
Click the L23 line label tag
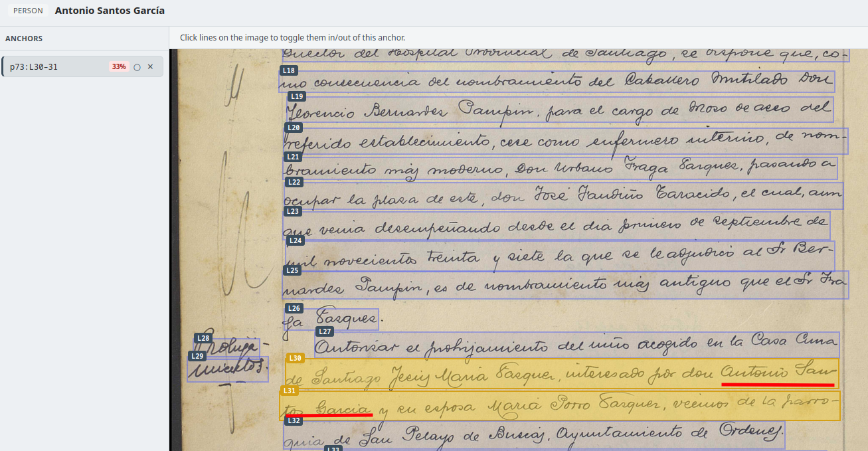[x=292, y=211]
